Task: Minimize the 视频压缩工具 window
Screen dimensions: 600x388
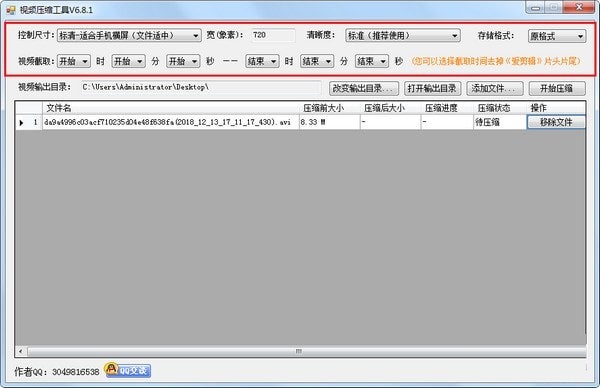Action: pos(535,8)
